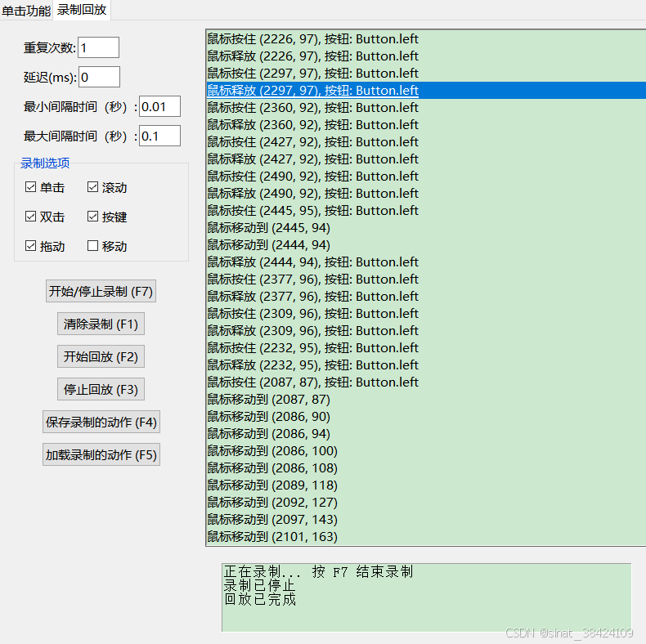Start playback via 开始回放 (F2)
The width and height of the screenshot is (646, 644).
(101, 356)
